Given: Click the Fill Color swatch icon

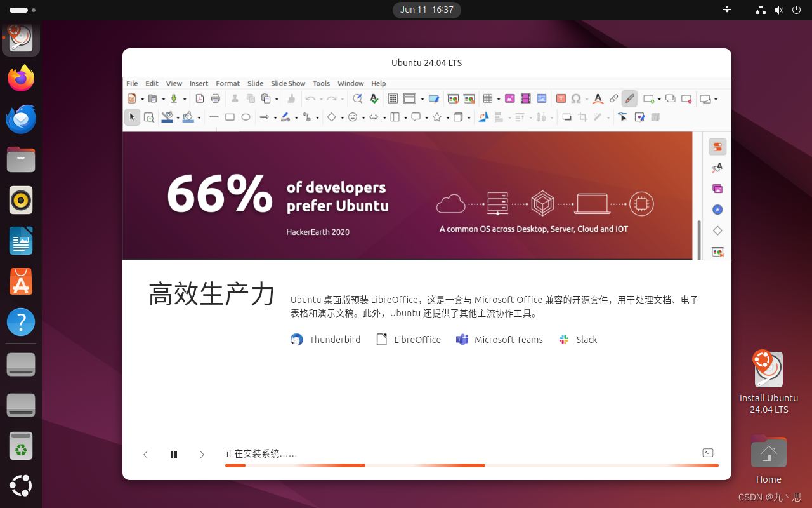Looking at the screenshot, I should [x=188, y=117].
